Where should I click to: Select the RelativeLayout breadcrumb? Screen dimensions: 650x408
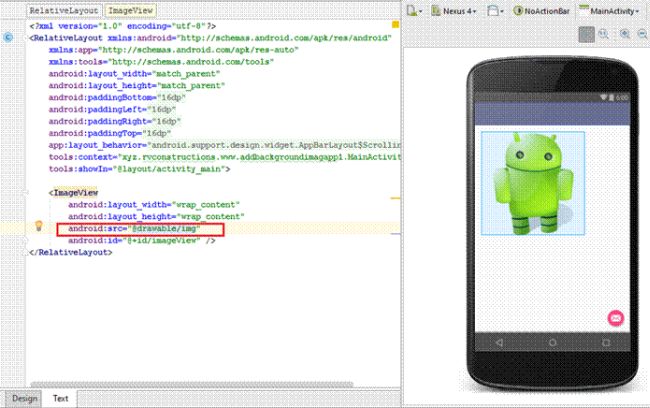[x=64, y=11]
